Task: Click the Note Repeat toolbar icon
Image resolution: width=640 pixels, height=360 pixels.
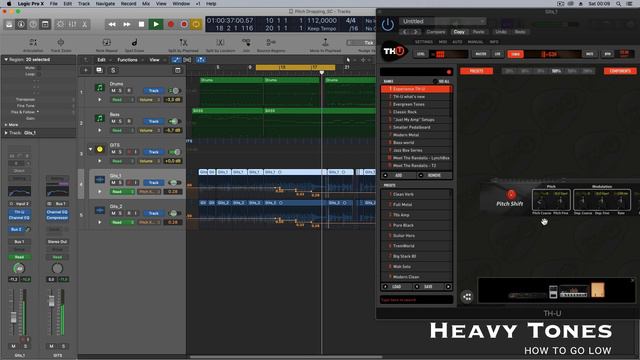Action: [107, 42]
